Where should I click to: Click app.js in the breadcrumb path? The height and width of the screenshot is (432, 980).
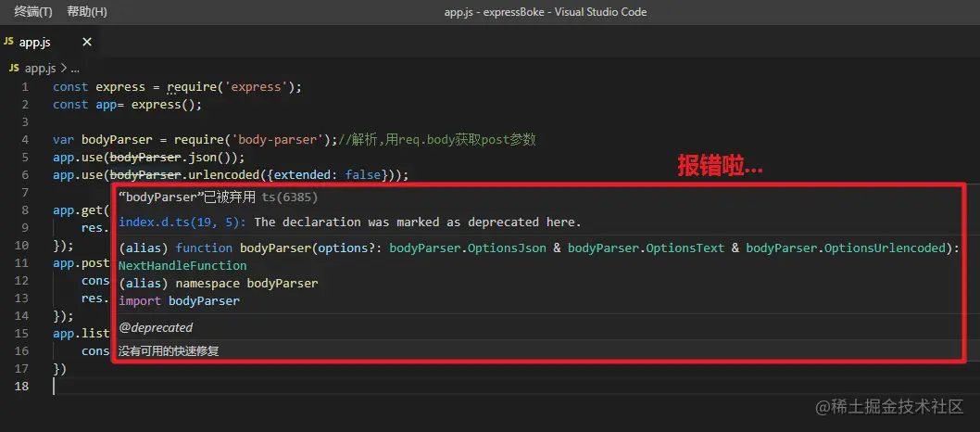(x=40, y=69)
